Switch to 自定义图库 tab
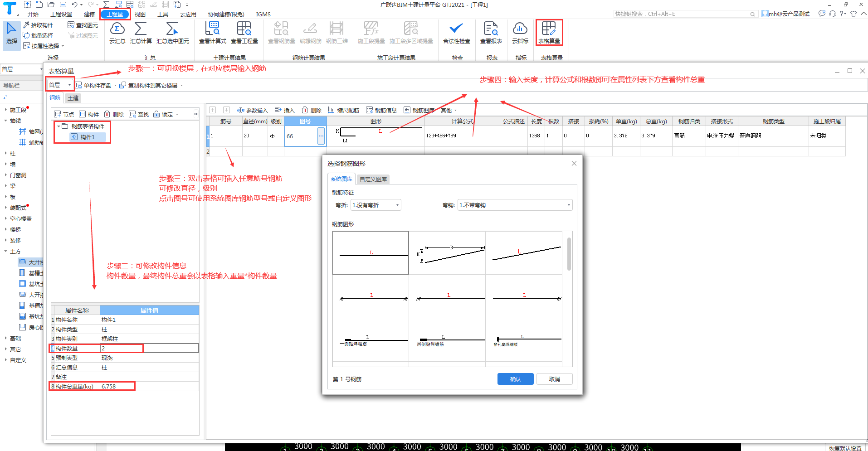 click(373, 179)
